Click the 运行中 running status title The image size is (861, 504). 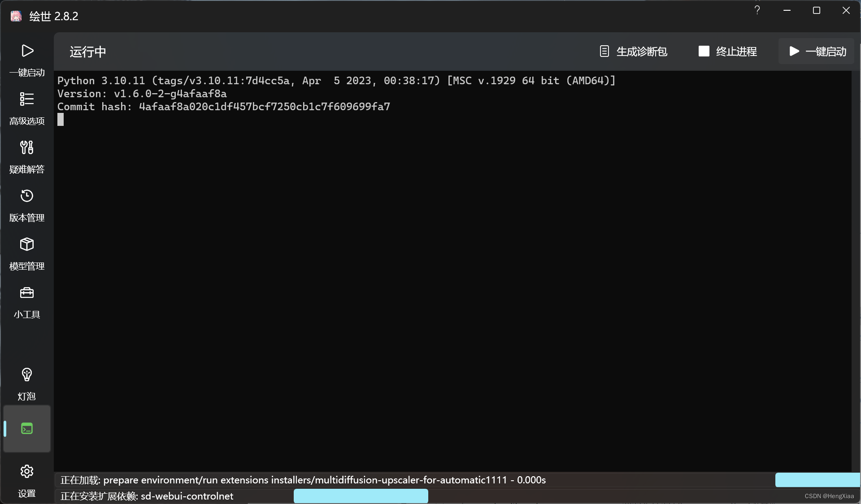88,52
